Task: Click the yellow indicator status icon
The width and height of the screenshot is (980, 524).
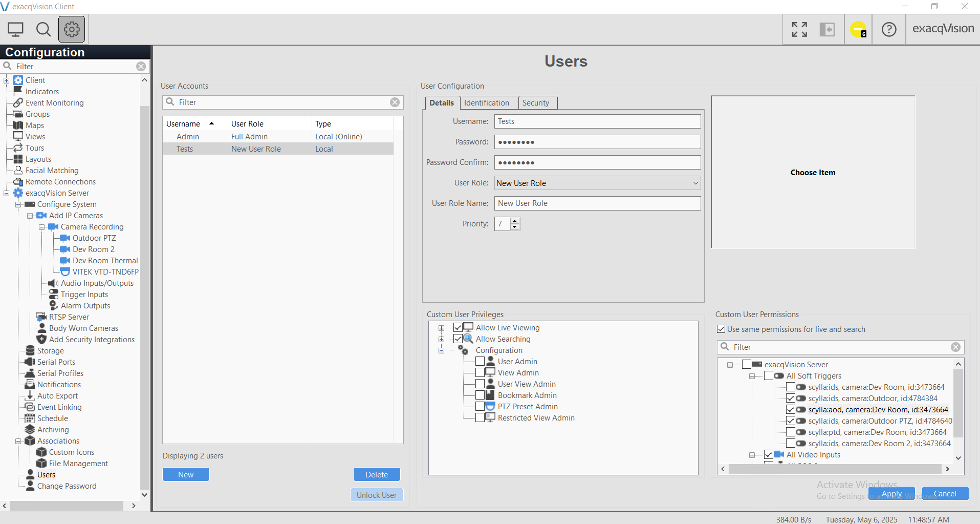Action: tap(858, 29)
